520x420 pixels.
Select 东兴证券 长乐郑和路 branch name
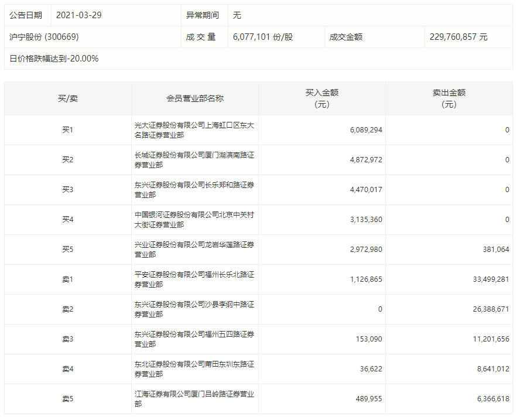tap(194, 190)
